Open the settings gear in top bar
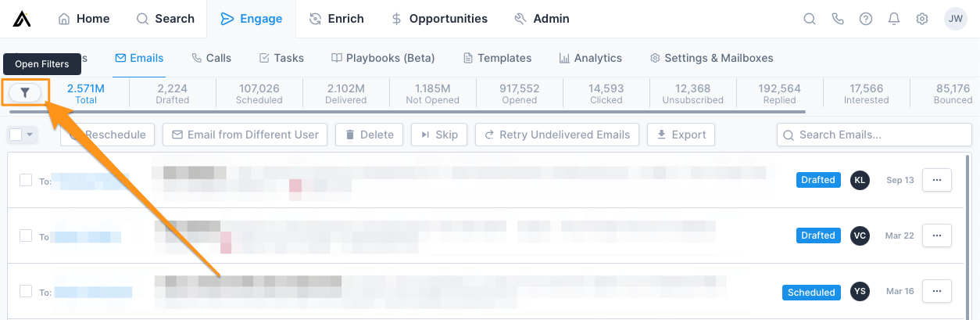This screenshot has width=980, height=320. coord(922,19)
